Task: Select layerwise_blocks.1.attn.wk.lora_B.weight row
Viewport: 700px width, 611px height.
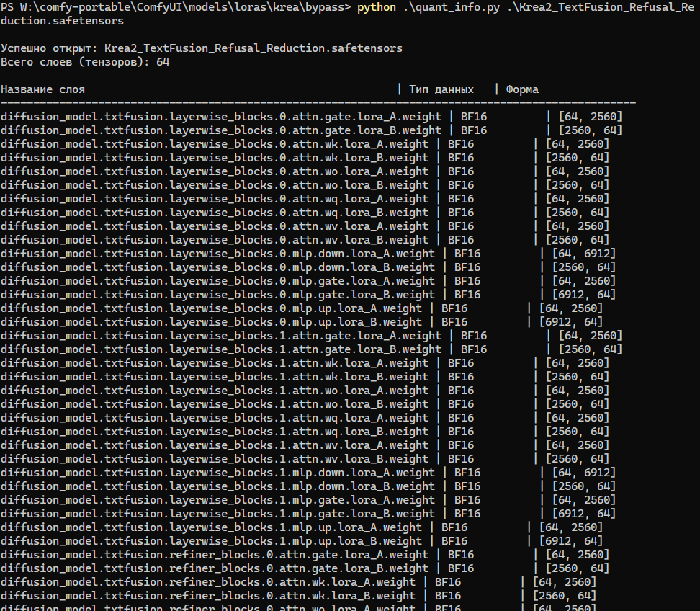Action: (305, 377)
